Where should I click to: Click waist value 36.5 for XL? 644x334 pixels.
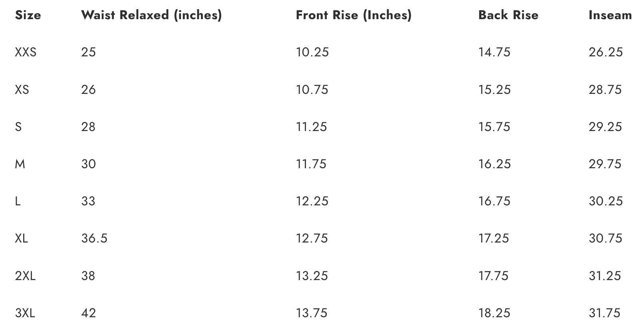pyautogui.click(x=94, y=239)
